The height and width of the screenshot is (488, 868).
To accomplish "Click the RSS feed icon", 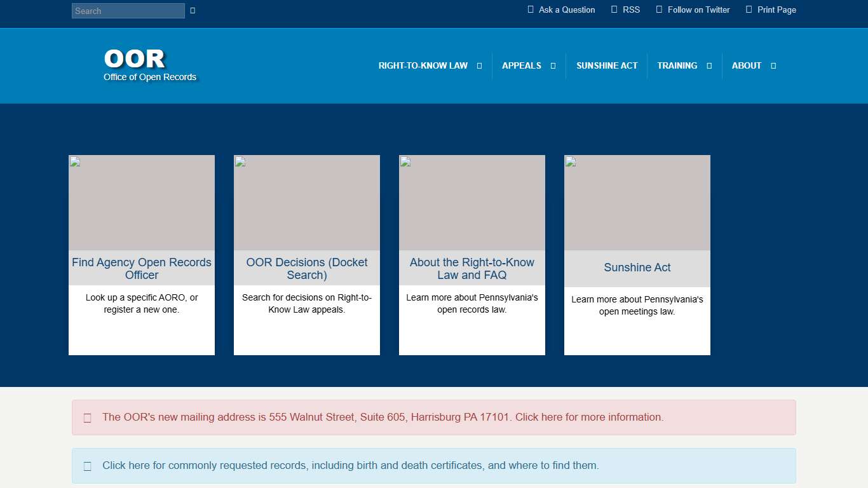I will [614, 10].
